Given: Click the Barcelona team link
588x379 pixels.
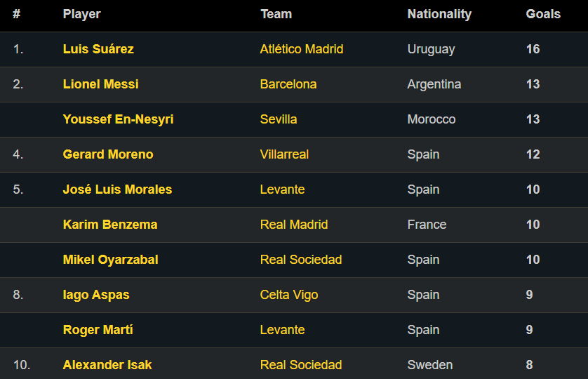Looking at the screenshot, I should click(x=288, y=84).
